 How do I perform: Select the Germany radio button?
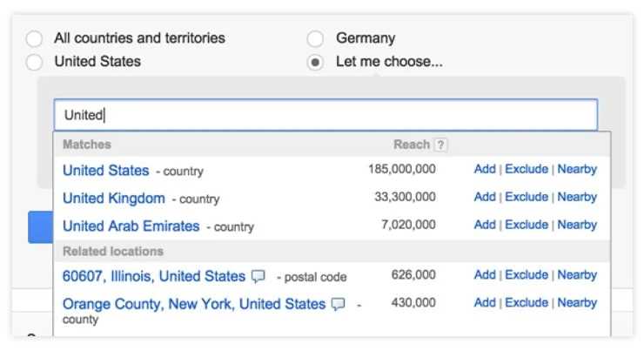click(316, 39)
